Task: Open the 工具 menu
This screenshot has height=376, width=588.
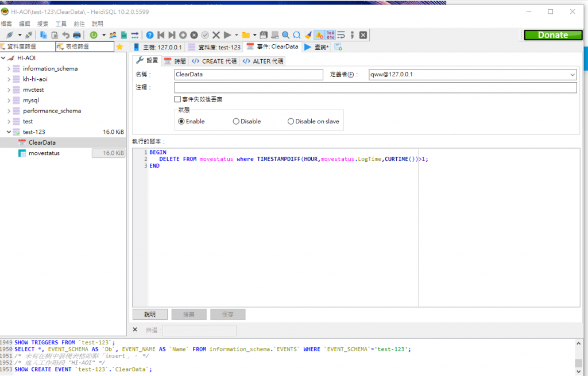Action: coord(61,24)
